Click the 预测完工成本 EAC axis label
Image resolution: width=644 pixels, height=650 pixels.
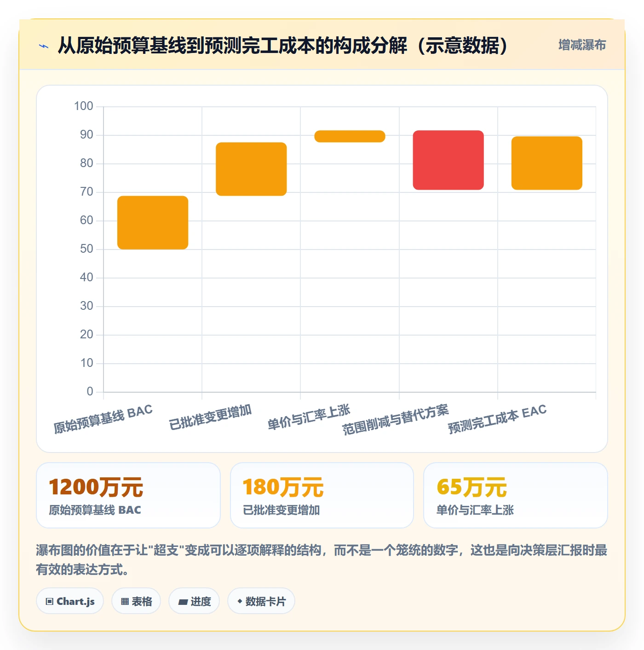pos(497,419)
